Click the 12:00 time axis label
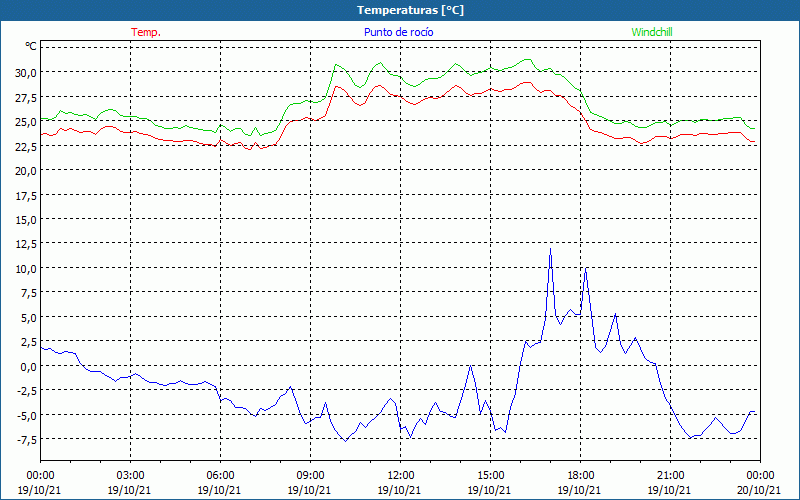The height and width of the screenshot is (500, 800). 401,476
